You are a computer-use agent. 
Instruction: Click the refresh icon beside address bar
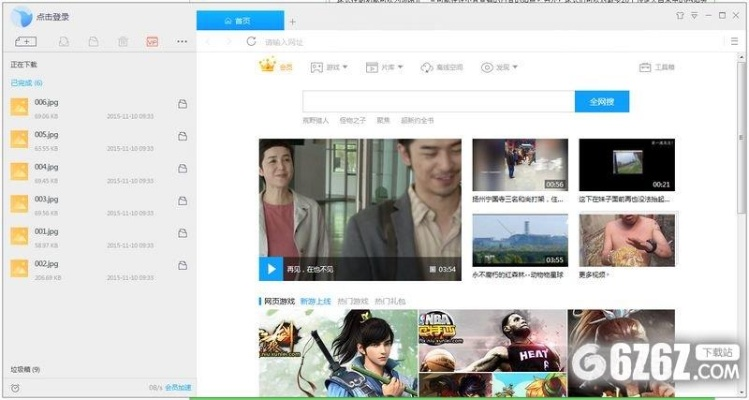click(250, 42)
